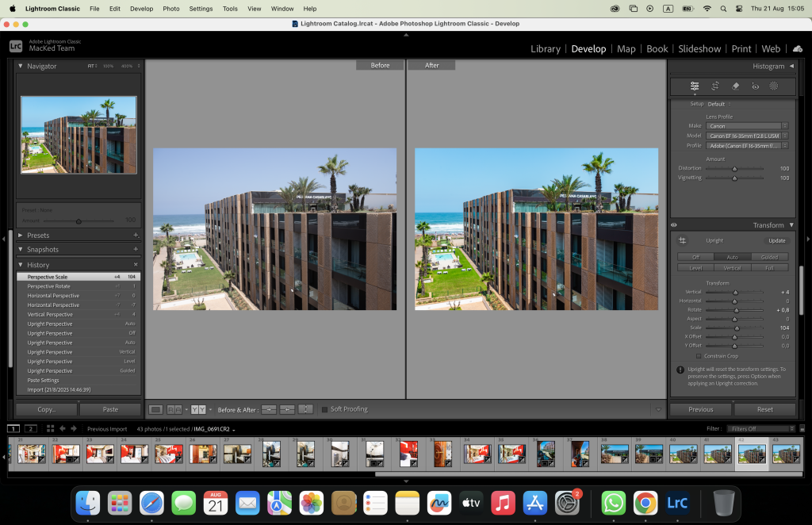The height and width of the screenshot is (525, 812).
Task: Adjust the Distortion amount slider
Action: tap(734, 168)
